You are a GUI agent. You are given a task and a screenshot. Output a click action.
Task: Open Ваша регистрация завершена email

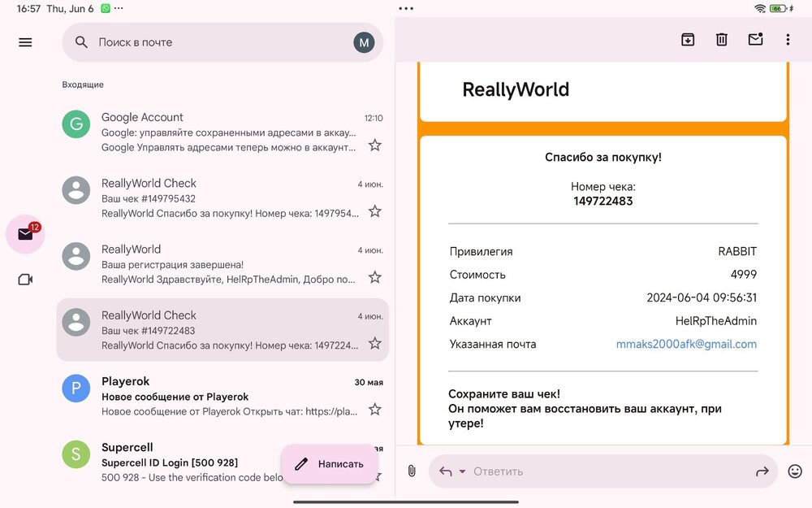pyautogui.click(x=222, y=264)
